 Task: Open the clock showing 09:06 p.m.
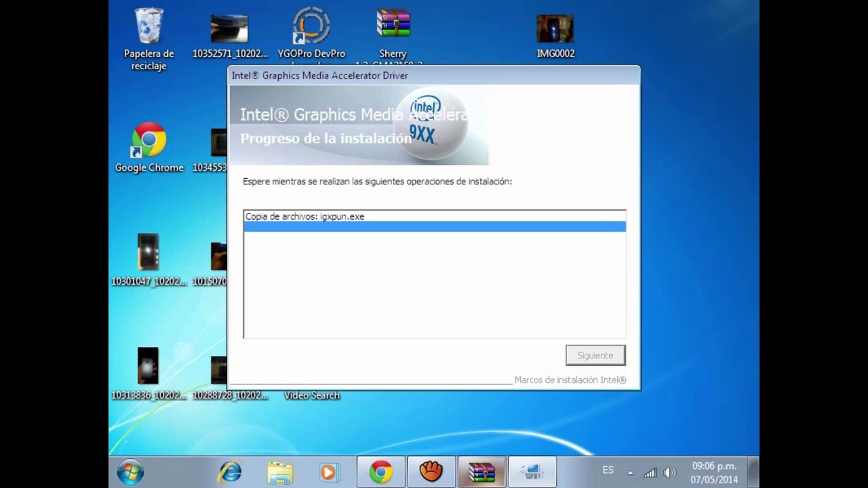[x=714, y=472]
